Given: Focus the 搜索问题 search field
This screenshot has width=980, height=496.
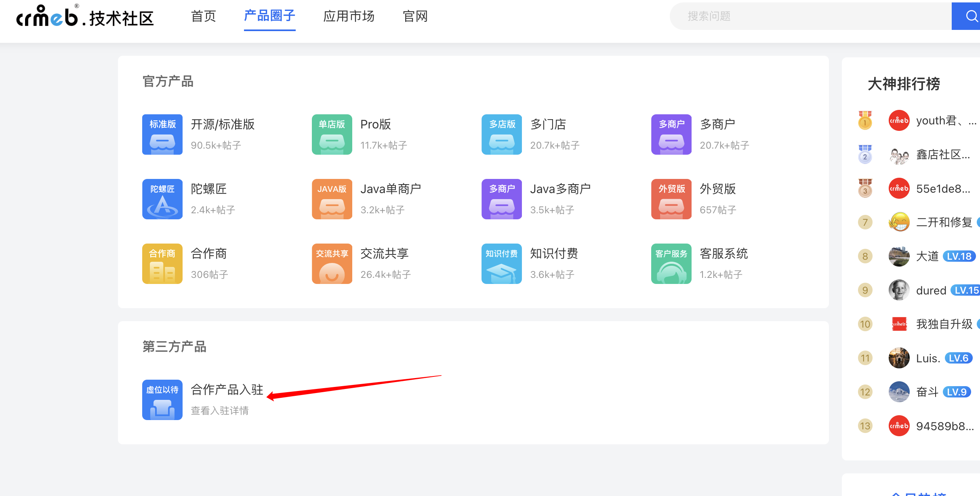Looking at the screenshot, I should (x=811, y=16).
